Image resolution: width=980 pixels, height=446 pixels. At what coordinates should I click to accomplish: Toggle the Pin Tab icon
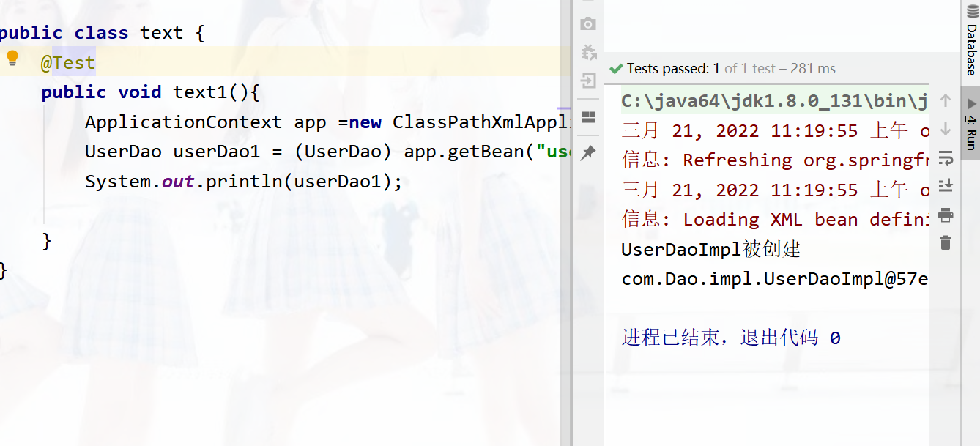click(x=587, y=152)
